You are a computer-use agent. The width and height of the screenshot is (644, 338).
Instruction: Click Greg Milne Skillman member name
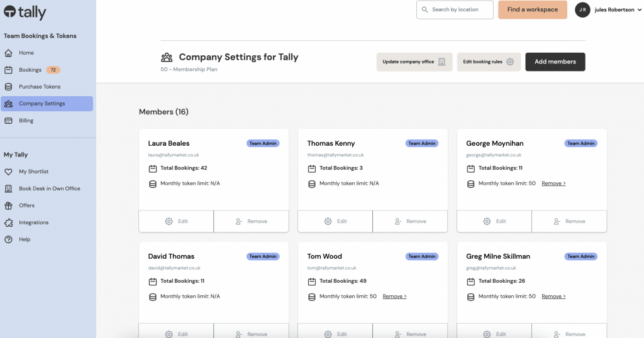pyautogui.click(x=498, y=256)
